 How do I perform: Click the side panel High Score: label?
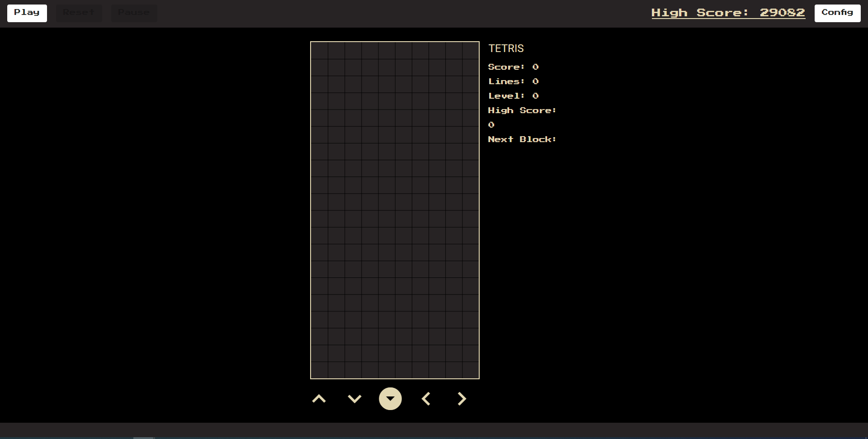pyautogui.click(x=522, y=110)
